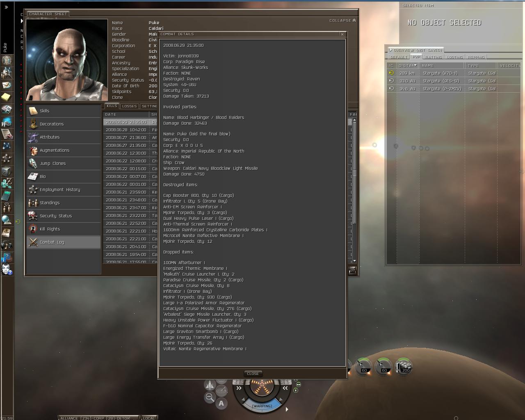Toggle the launcher module showing 60 beside it

363,366
